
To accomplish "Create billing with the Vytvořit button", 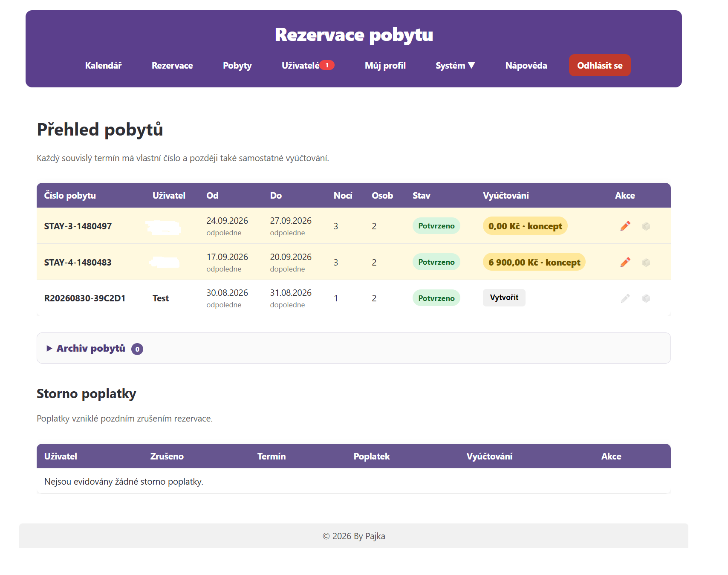I will [x=504, y=298].
